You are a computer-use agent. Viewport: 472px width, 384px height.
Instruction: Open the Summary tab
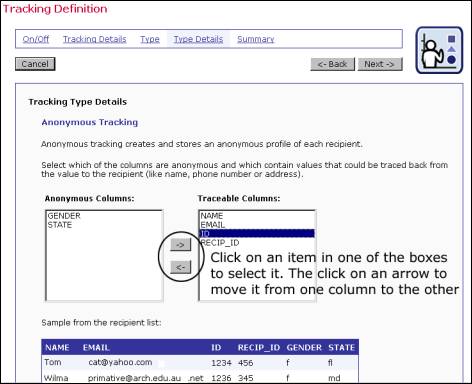point(256,39)
